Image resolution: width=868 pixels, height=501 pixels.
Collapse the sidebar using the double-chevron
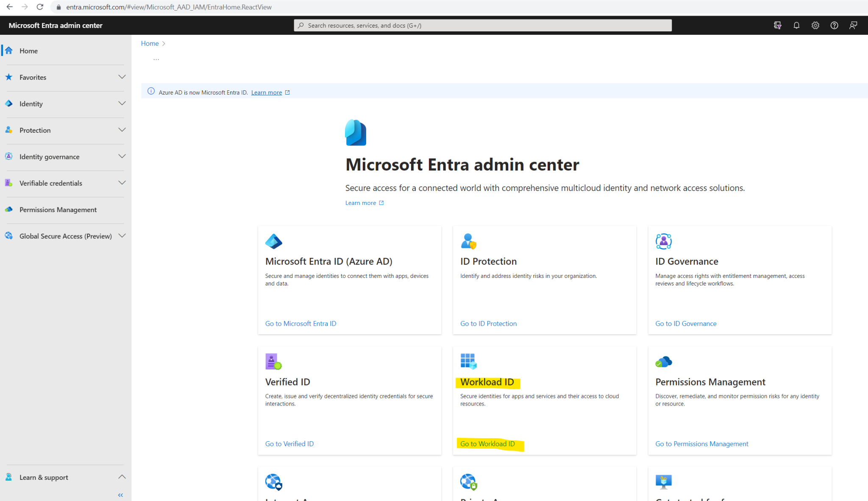[x=120, y=495]
